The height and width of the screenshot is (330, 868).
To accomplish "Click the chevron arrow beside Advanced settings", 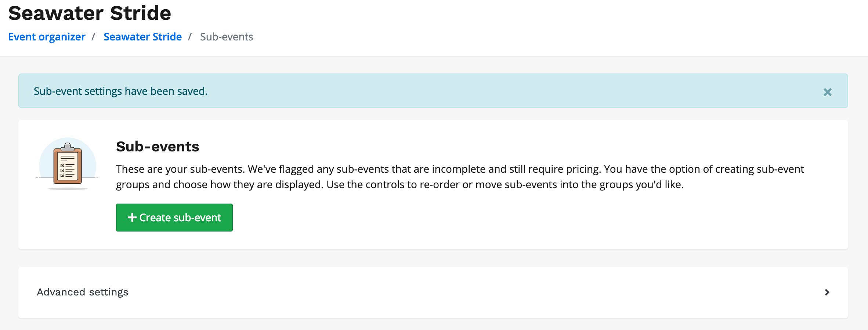I will click(827, 292).
